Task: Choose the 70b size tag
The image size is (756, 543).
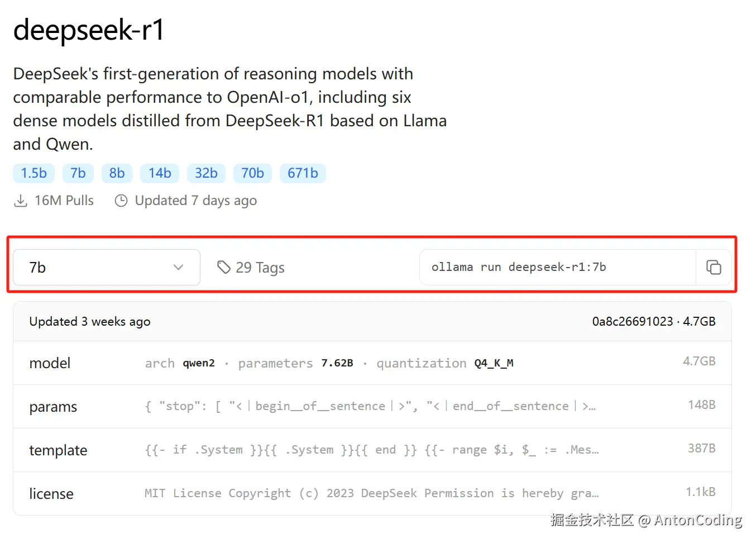Action: 252,173
